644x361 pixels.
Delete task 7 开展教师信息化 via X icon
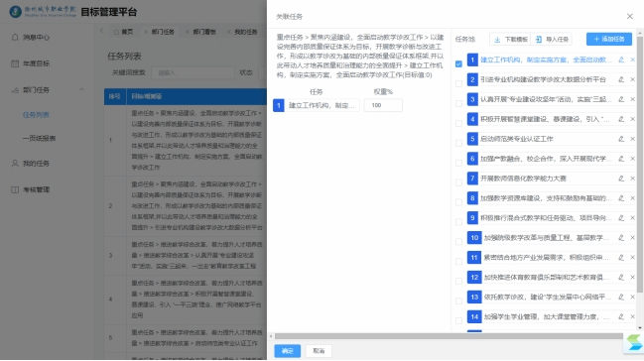click(632, 179)
